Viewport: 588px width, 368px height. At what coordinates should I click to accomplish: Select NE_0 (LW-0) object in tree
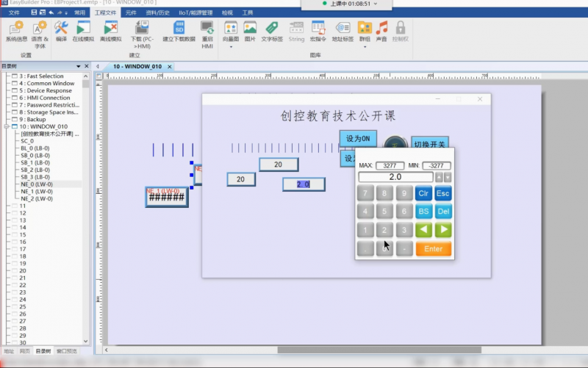[x=37, y=184]
